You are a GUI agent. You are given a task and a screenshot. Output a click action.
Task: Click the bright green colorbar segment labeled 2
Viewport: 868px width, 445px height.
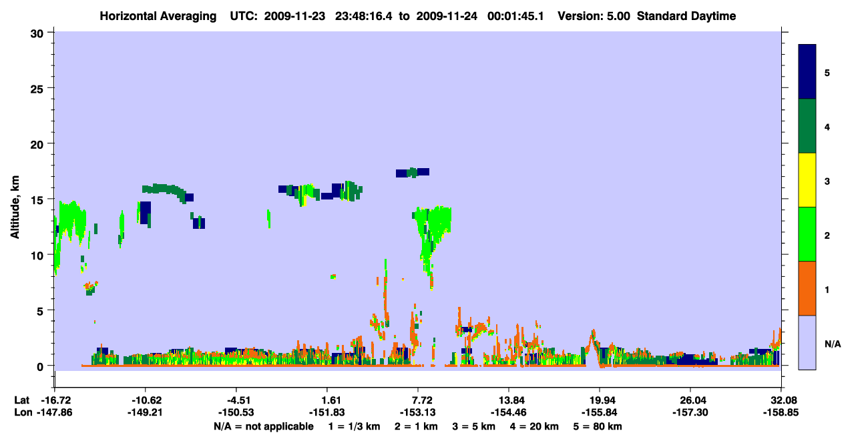click(807, 234)
